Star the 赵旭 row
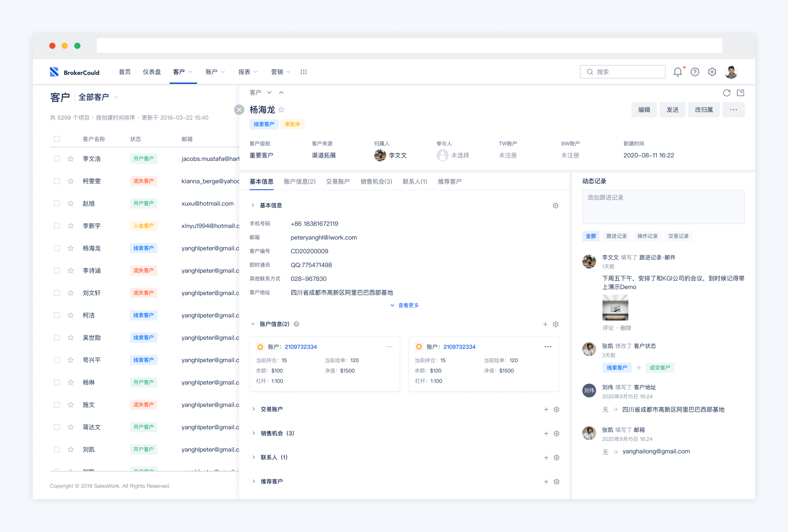 point(71,204)
